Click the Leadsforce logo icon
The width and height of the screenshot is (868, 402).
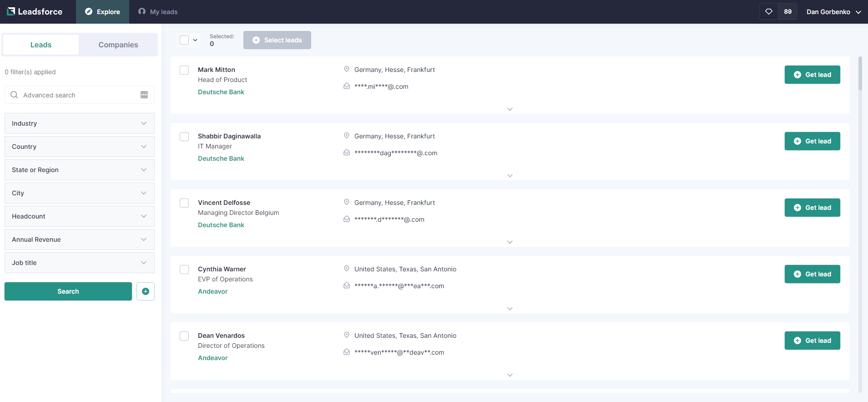[11, 11]
